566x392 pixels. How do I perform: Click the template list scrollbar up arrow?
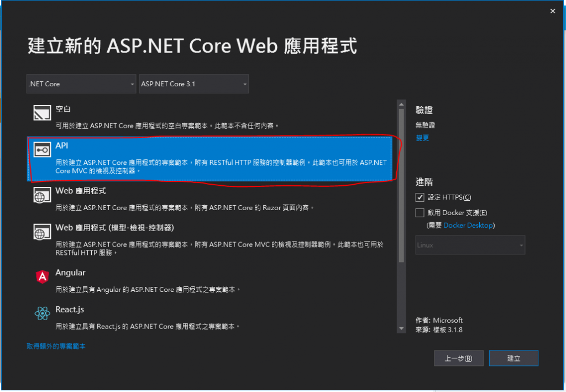(401, 104)
